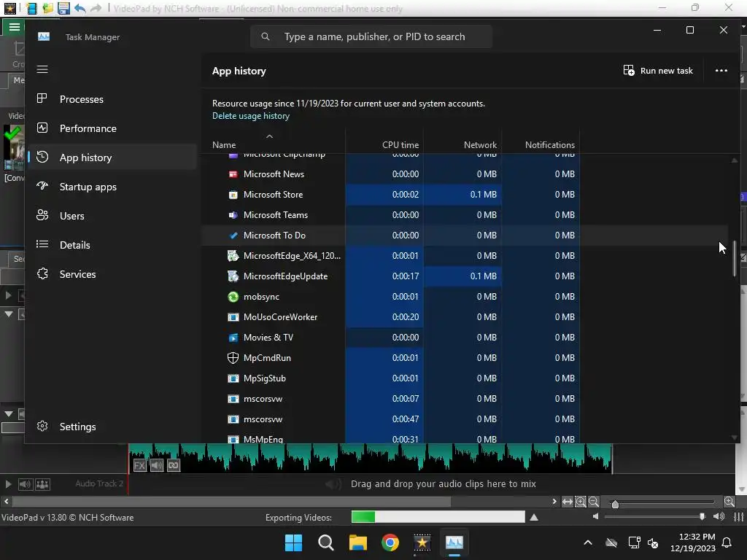Click the green mobsync icon
Viewport: 747px width, 560px height.
(233, 297)
